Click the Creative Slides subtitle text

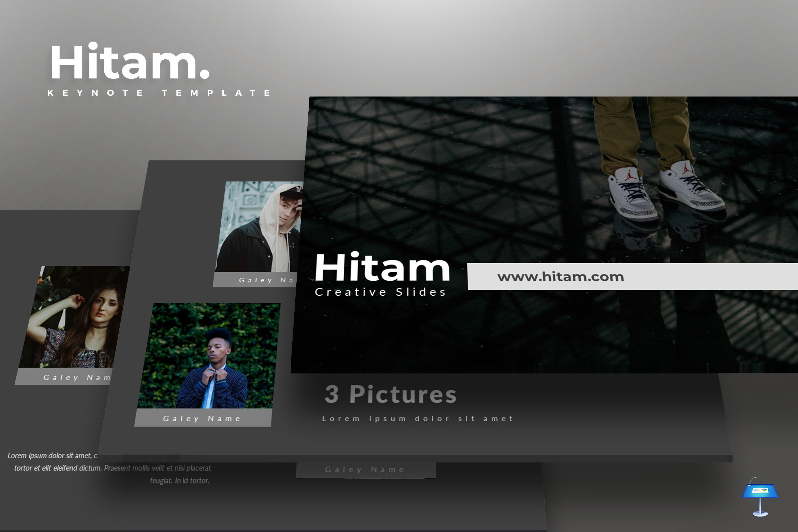click(x=380, y=292)
